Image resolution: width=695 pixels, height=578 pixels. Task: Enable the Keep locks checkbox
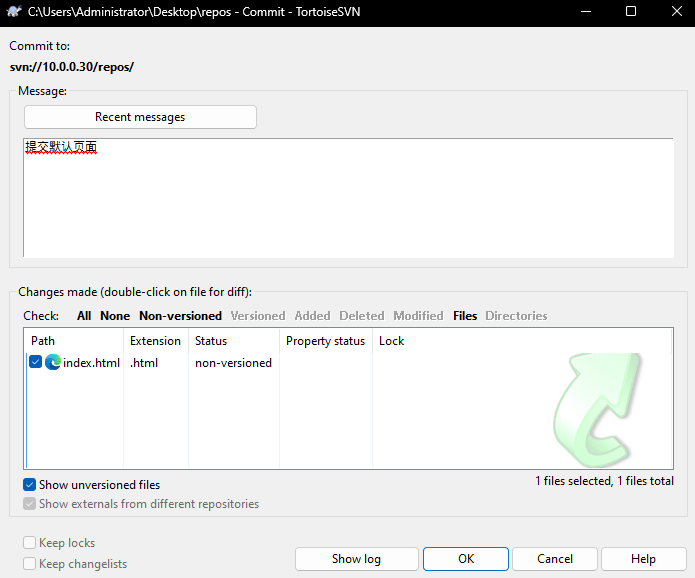coord(29,543)
